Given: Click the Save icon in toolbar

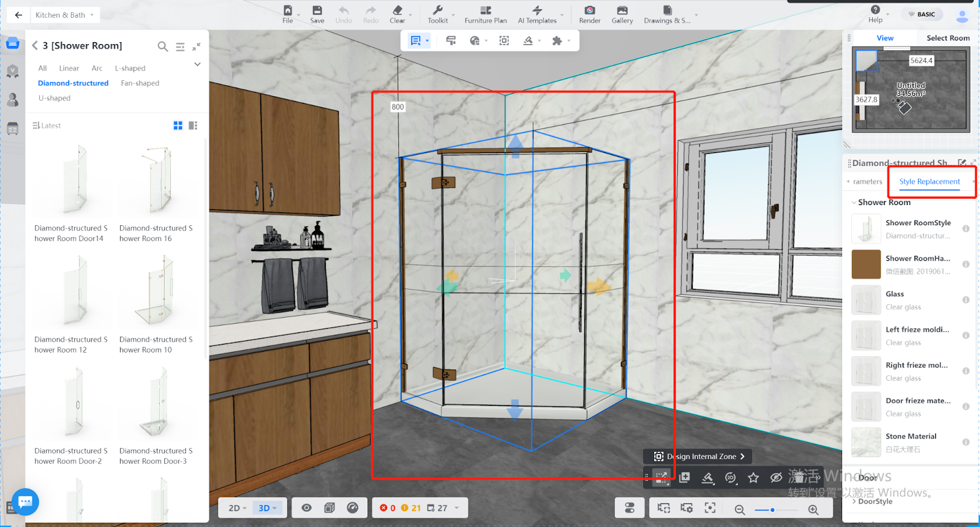Looking at the screenshot, I should click(317, 10).
